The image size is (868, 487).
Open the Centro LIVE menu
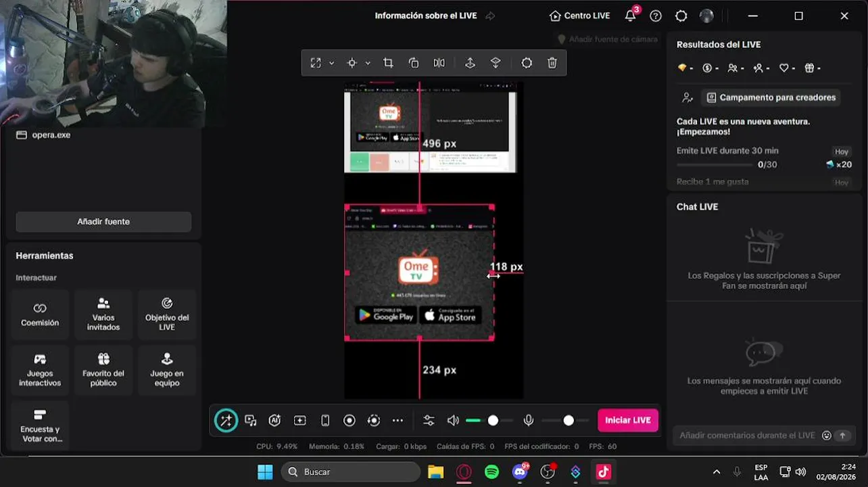coord(580,16)
